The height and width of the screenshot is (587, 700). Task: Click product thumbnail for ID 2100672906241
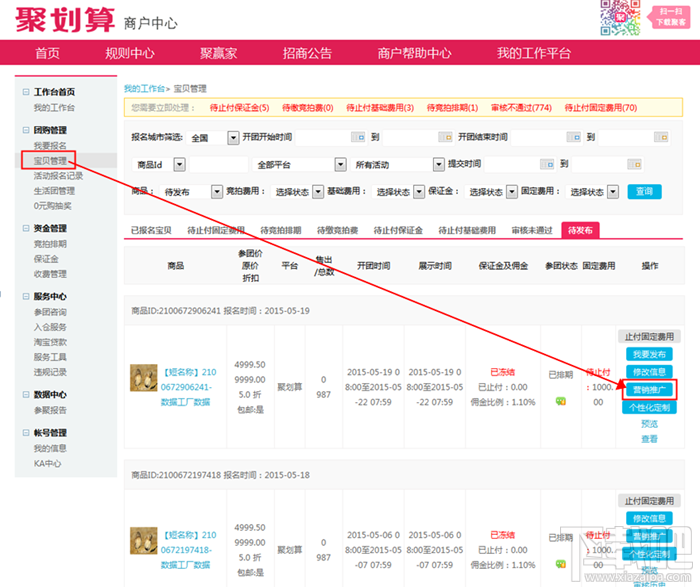pyautogui.click(x=144, y=378)
